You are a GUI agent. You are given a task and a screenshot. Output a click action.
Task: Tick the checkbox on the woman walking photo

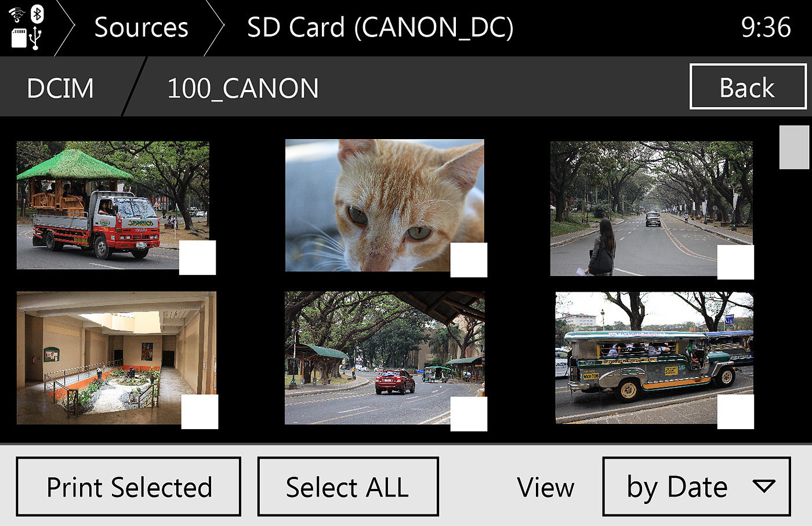tap(735, 262)
